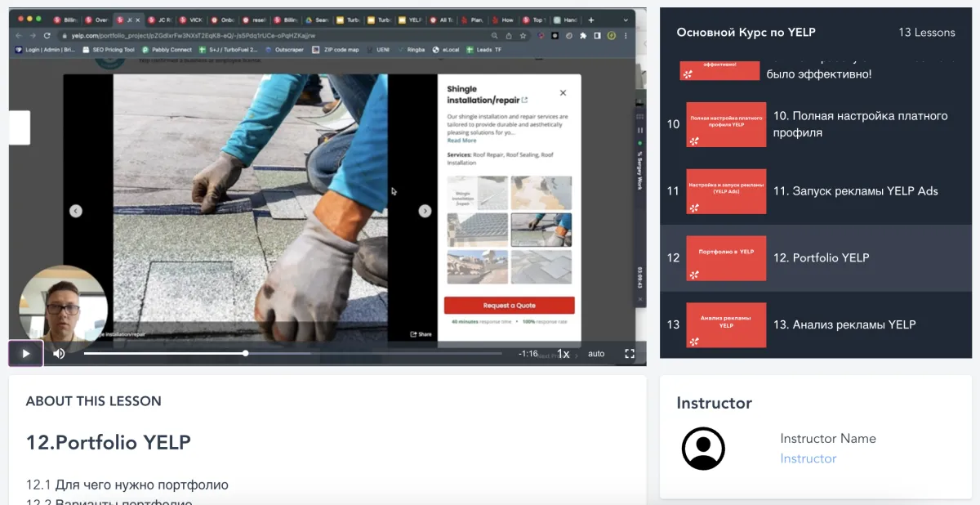Click the Основной Курс по YELP heading
This screenshot has width=980, height=505.
click(746, 33)
